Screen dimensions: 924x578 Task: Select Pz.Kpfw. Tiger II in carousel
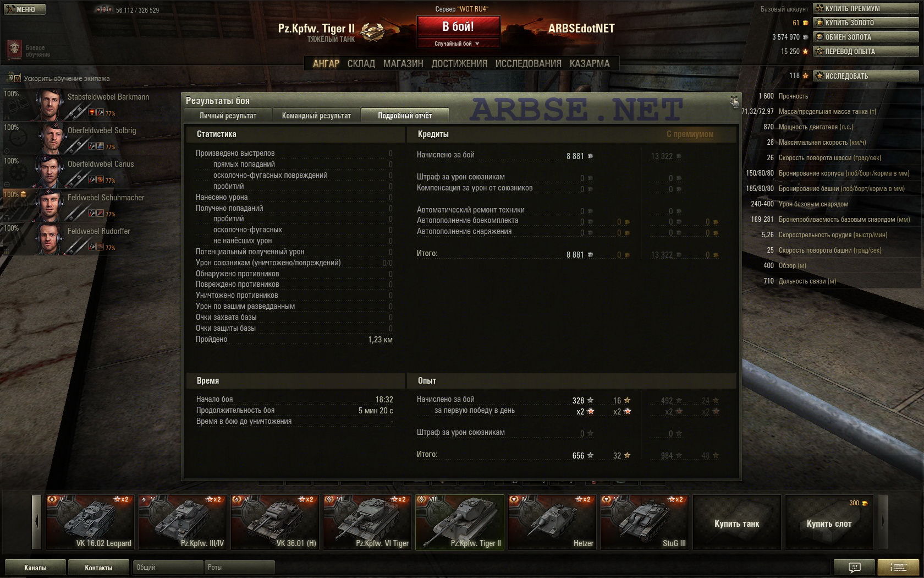click(459, 522)
